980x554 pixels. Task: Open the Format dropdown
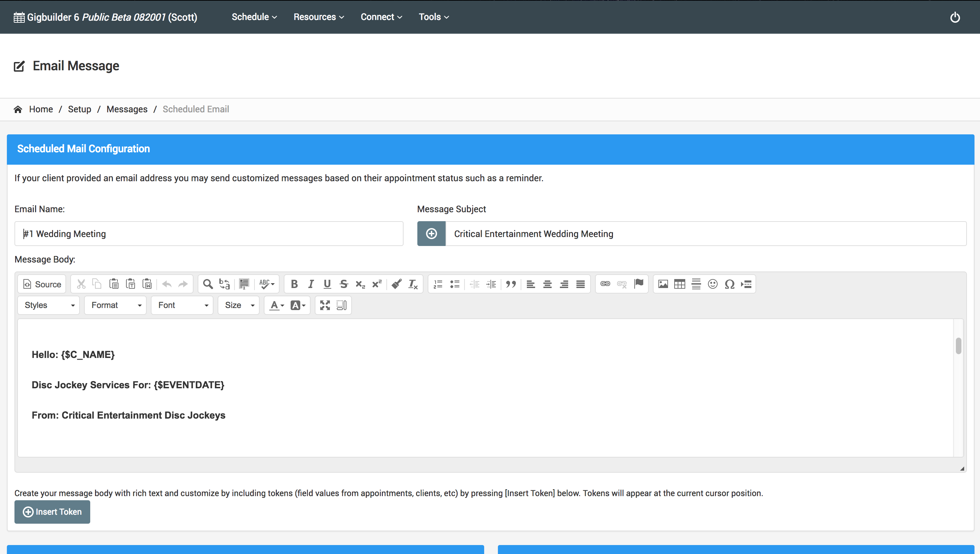click(x=115, y=305)
